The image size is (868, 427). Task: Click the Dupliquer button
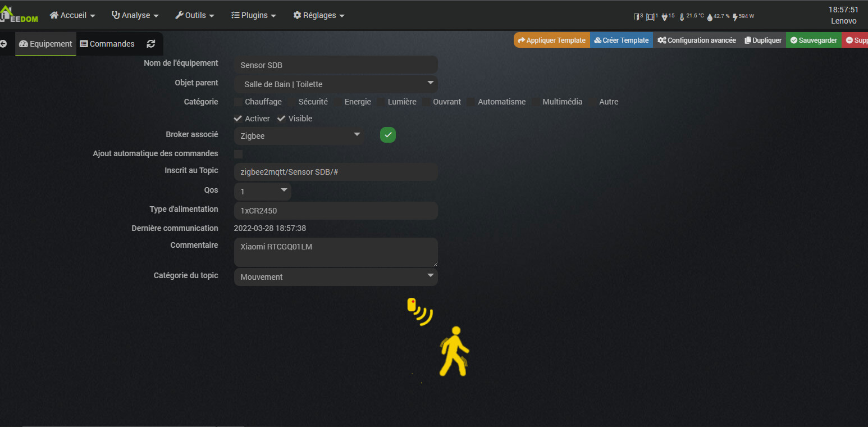(x=762, y=40)
